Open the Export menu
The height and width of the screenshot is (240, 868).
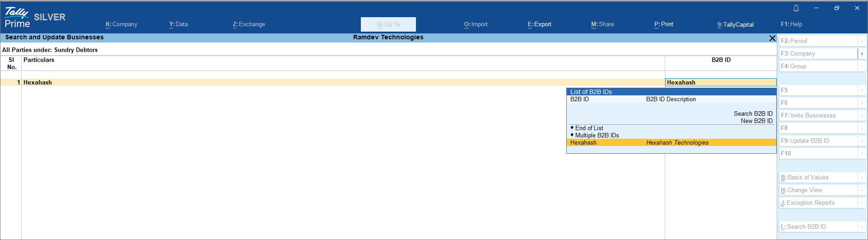click(x=540, y=24)
